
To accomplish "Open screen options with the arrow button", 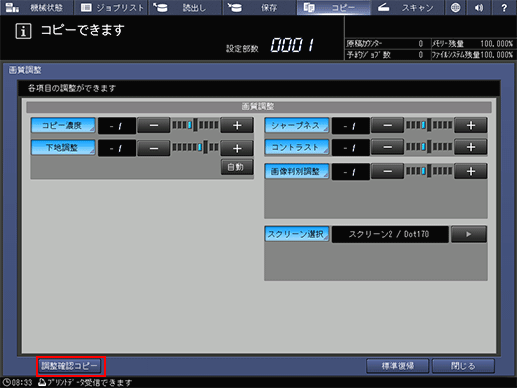I will [469, 234].
